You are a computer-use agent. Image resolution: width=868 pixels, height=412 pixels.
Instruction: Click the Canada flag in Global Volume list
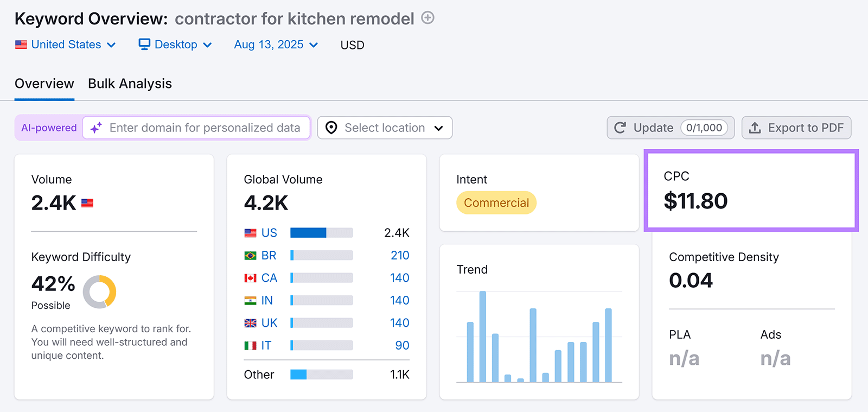click(250, 277)
